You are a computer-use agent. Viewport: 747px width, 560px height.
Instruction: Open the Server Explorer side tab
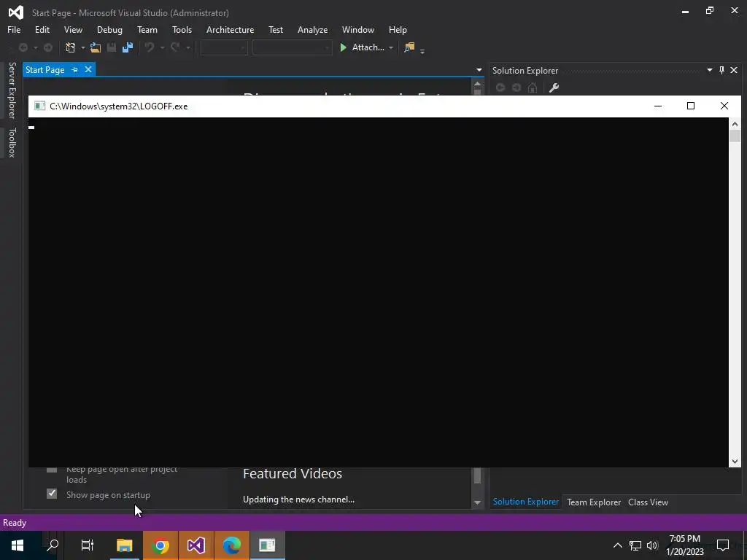point(12,90)
